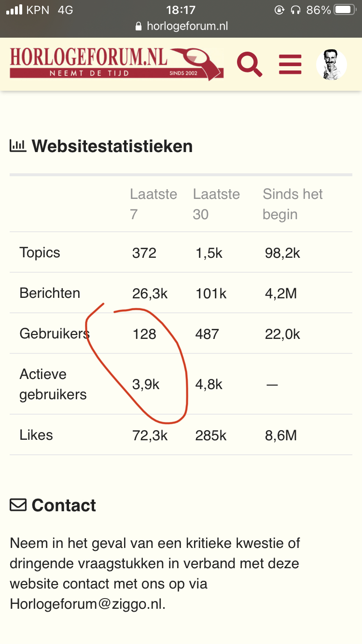The width and height of the screenshot is (362, 644).
Task: Click the Topics row label
Action: click(x=40, y=252)
